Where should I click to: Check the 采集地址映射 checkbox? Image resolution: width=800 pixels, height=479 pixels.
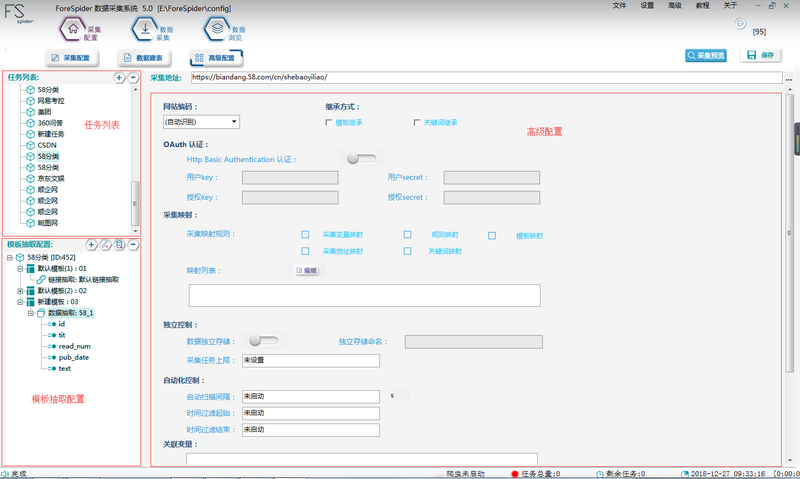(x=305, y=251)
